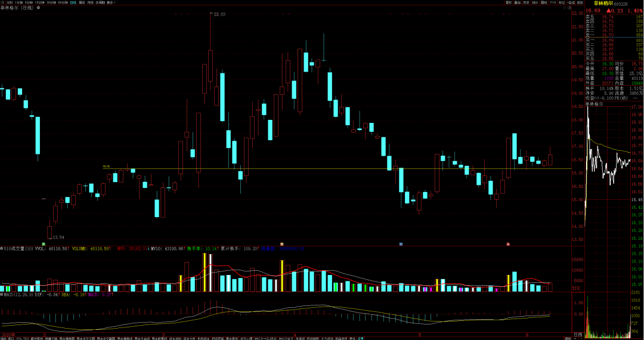Click the red event marker under the candles, far right
This screenshot has width=644, height=340.
[x=508, y=244]
